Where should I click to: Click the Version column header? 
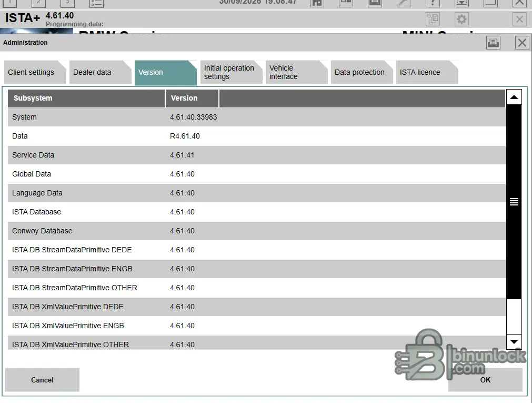pyautogui.click(x=192, y=98)
